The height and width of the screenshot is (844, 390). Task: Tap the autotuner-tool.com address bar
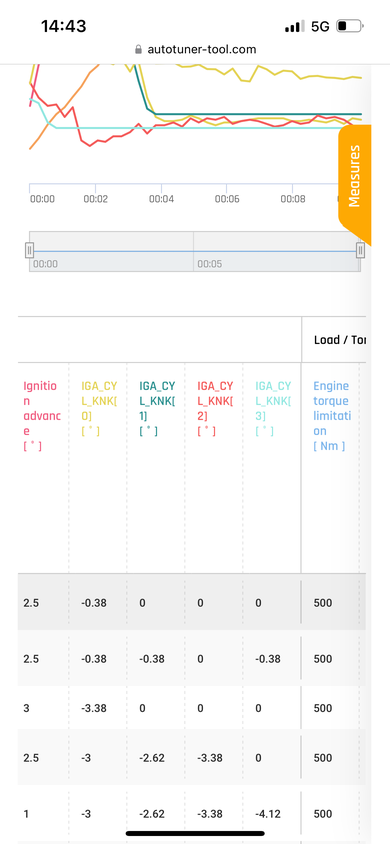pyautogui.click(x=195, y=50)
